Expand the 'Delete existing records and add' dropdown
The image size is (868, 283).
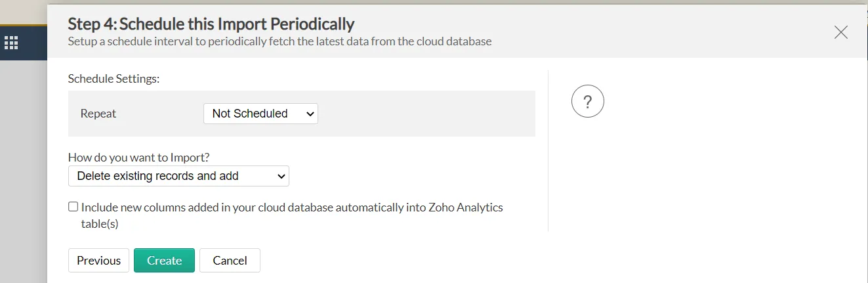(178, 176)
